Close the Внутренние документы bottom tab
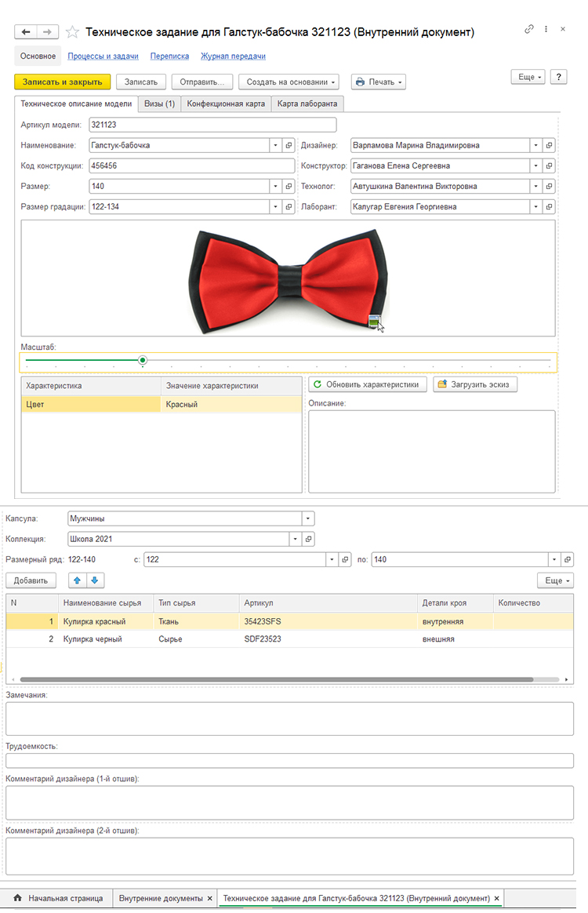 [x=209, y=898]
